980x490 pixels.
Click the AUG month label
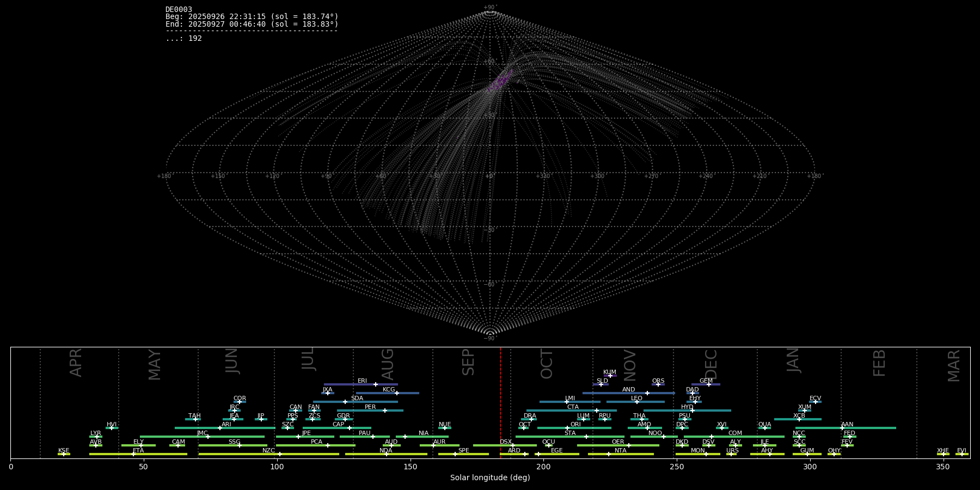tap(388, 364)
